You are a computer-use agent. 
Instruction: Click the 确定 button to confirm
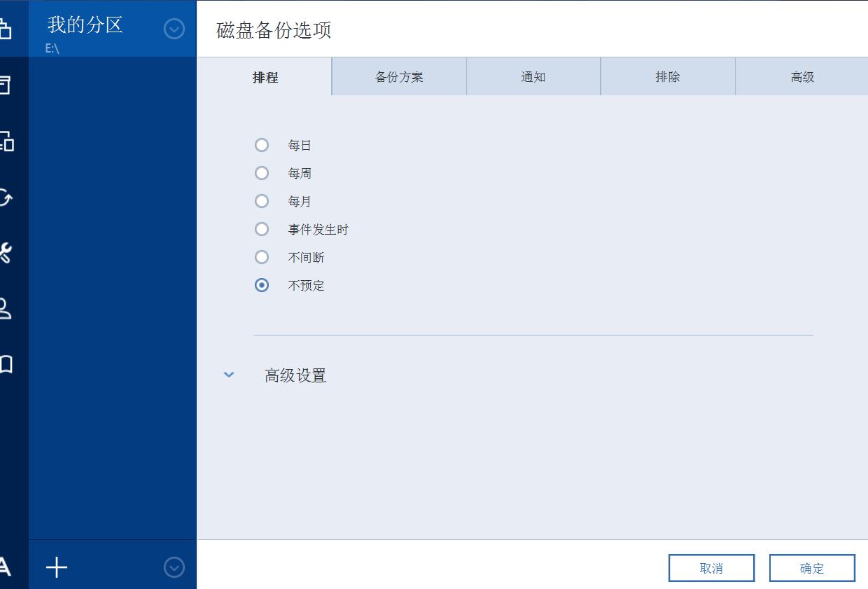click(812, 567)
